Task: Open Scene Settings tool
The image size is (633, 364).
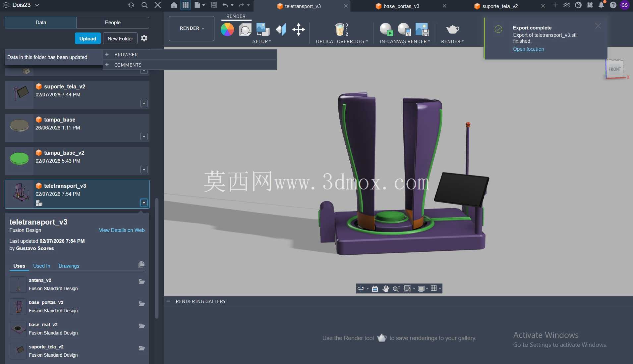Action: pos(245,29)
